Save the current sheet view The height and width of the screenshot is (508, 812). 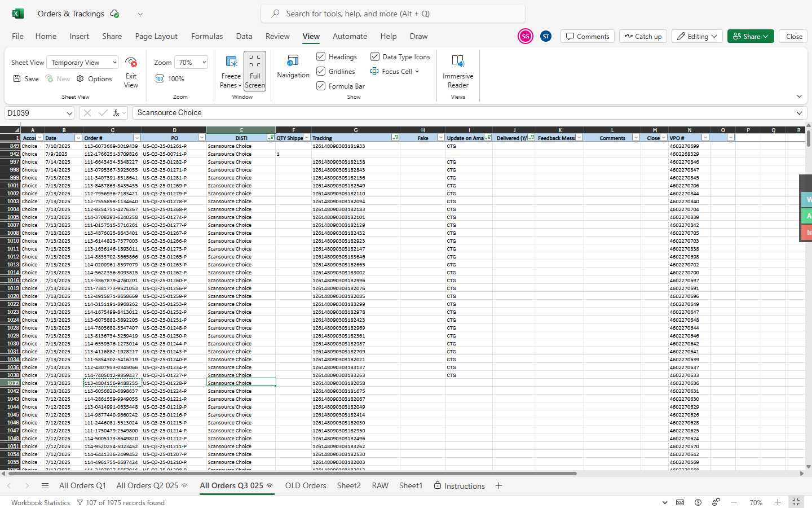tap(26, 79)
